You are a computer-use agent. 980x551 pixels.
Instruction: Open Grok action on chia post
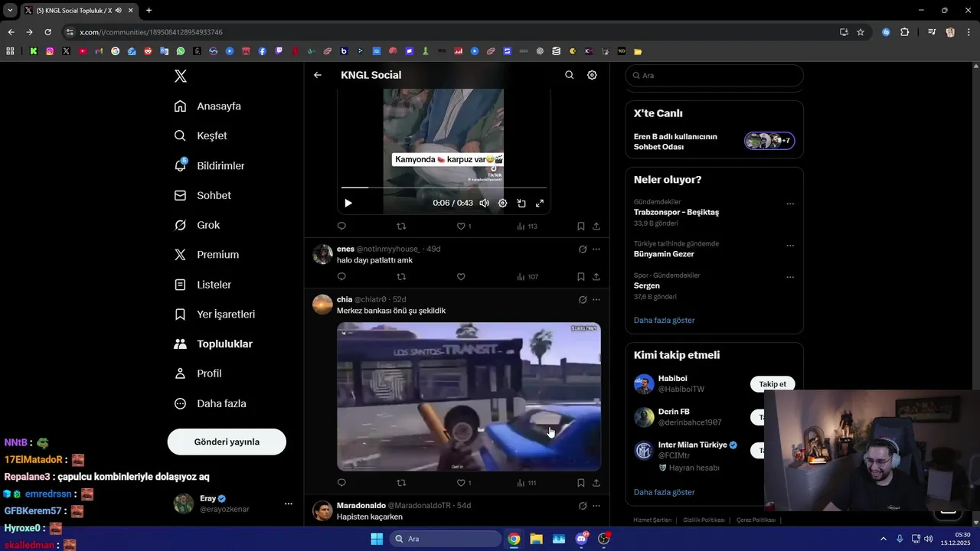click(583, 299)
